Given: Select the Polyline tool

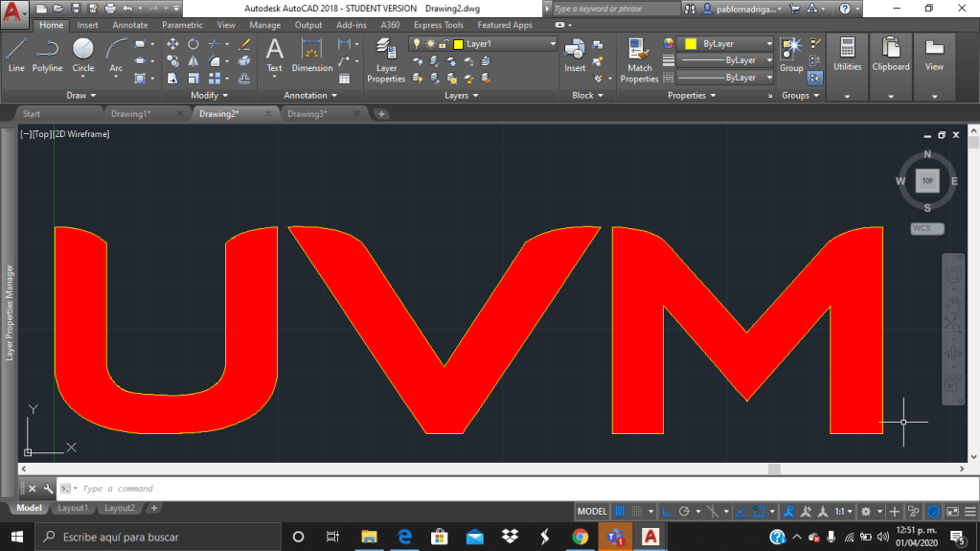Looking at the screenshot, I should (x=47, y=56).
